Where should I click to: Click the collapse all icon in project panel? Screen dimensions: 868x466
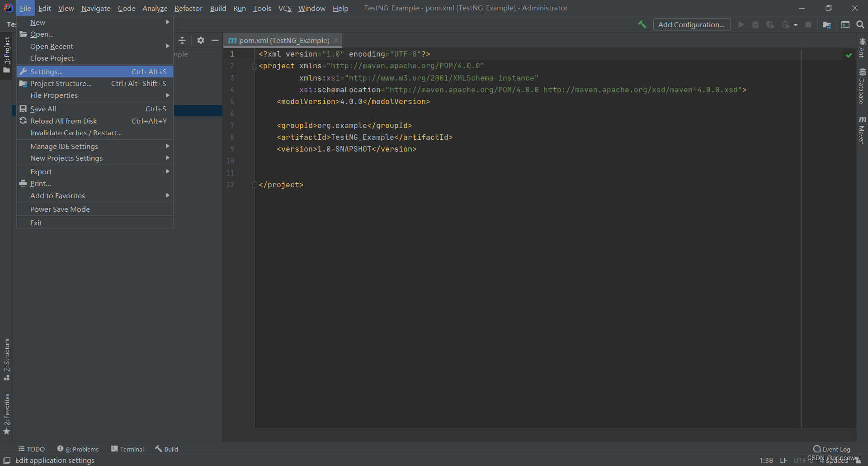(x=182, y=40)
